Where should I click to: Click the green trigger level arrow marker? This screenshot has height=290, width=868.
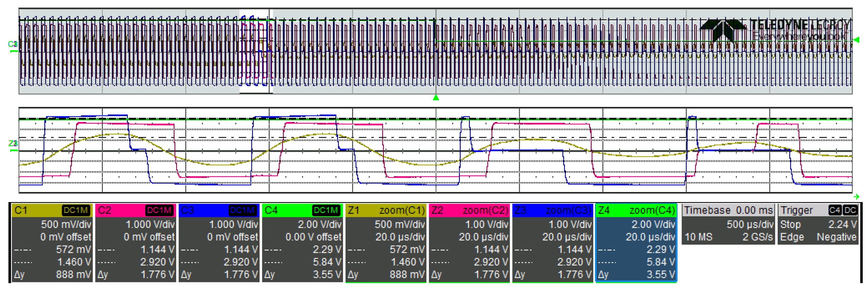click(x=857, y=40)
